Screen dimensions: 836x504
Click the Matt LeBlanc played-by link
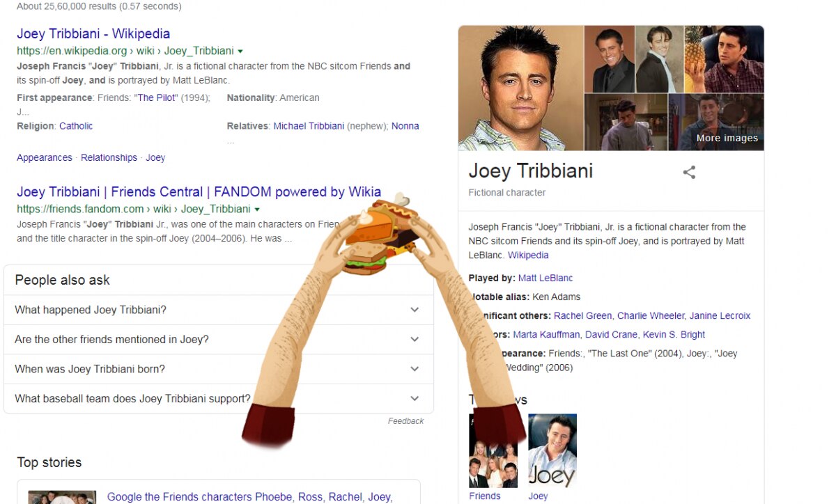tap(545, 278)
